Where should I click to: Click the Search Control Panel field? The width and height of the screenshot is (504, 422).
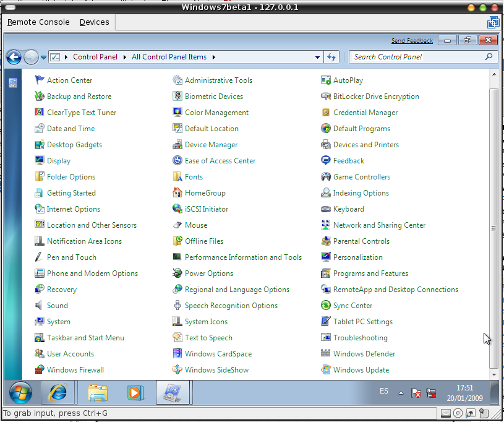[418, 57]
